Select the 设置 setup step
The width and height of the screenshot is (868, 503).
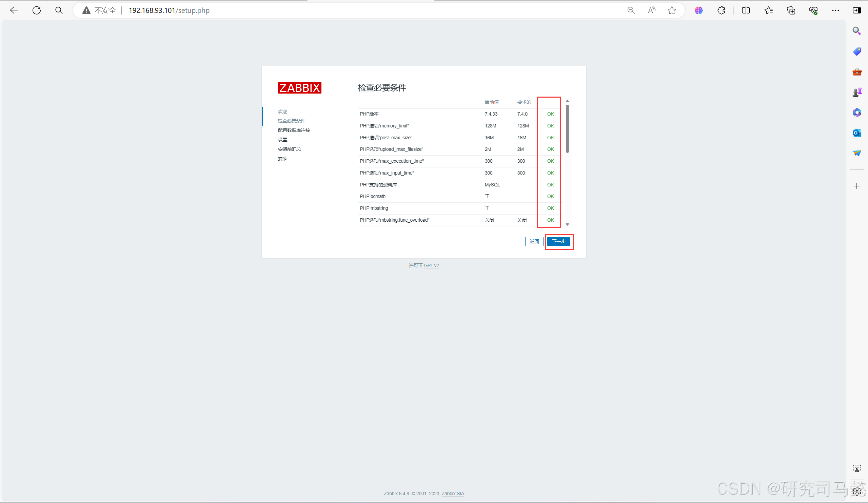pyautogui.click(x=282, y=139)
